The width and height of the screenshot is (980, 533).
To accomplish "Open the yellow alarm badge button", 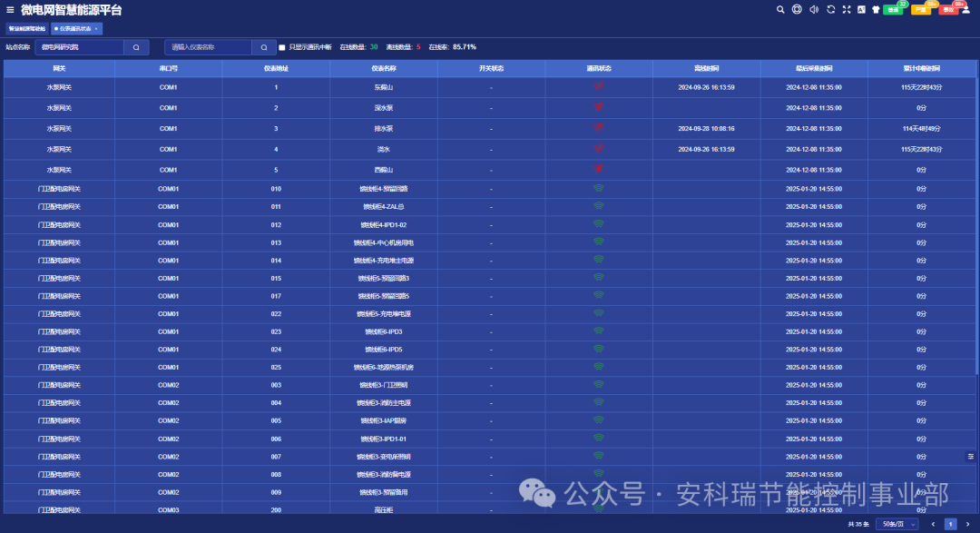I will pos(922,9).
